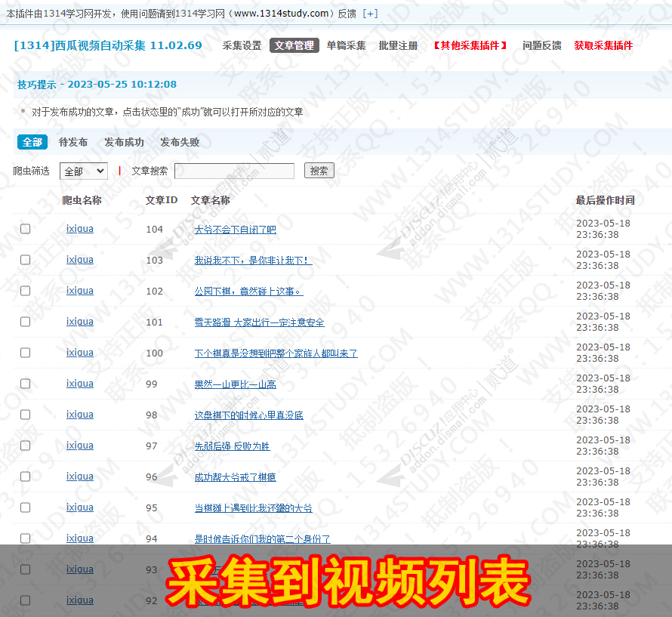Click the red 【其他采集插件】 link

tap(470, 45)
